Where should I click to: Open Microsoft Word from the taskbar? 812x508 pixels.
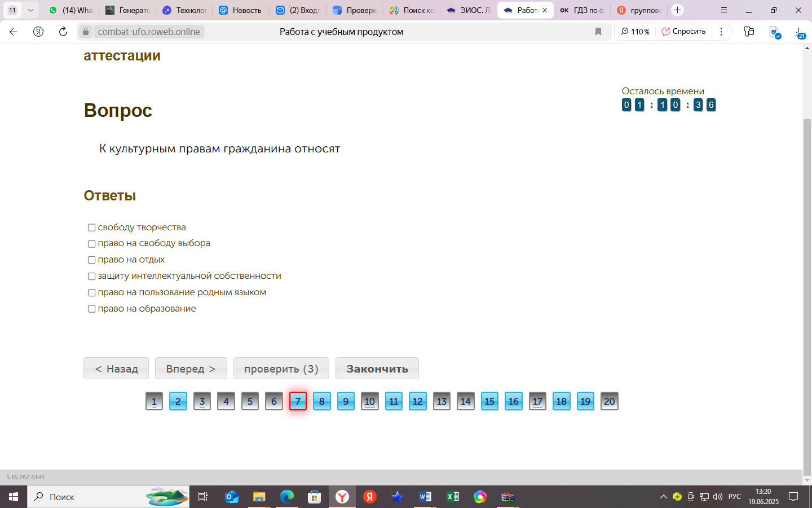point(425,497)
